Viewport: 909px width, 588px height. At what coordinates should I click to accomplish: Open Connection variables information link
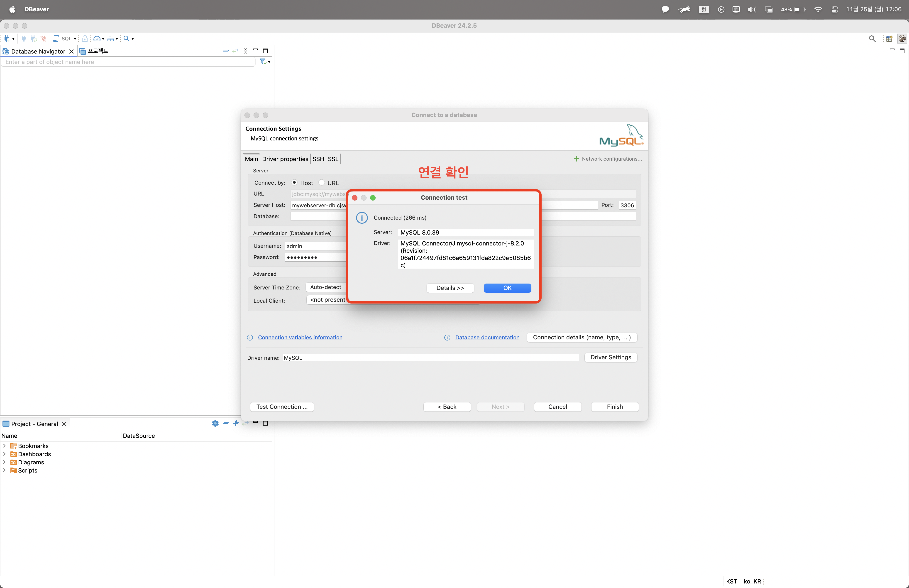(x=300, y=338)
